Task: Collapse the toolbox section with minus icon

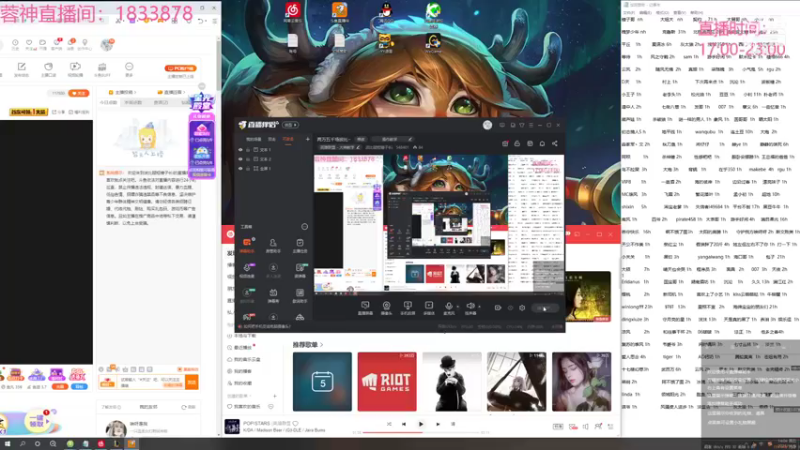Action: [x=305, y=227]
